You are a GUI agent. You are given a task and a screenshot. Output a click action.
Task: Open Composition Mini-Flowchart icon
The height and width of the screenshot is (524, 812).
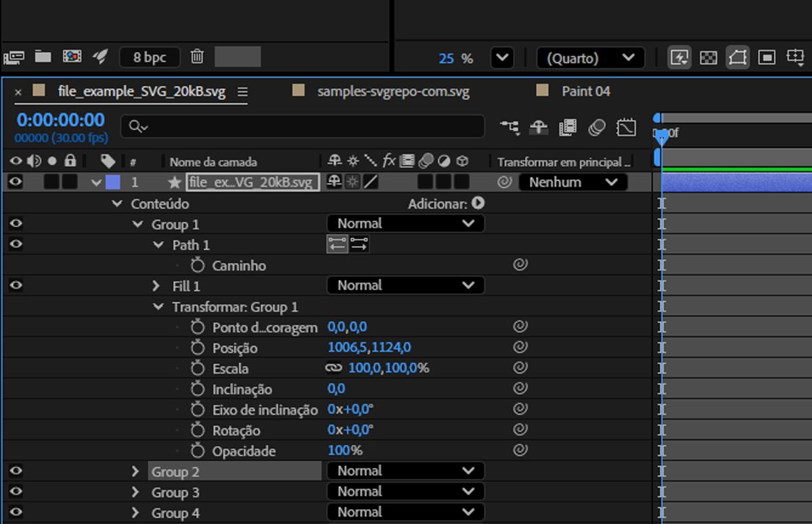[x=510, y=127]
